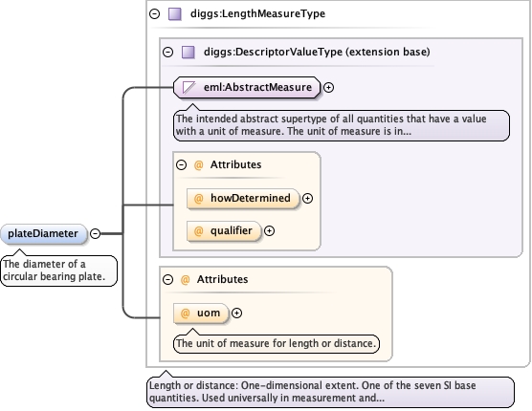Select the plateDiameter element node
This screenshot has width=532, height=411.
tap(44, 233)
